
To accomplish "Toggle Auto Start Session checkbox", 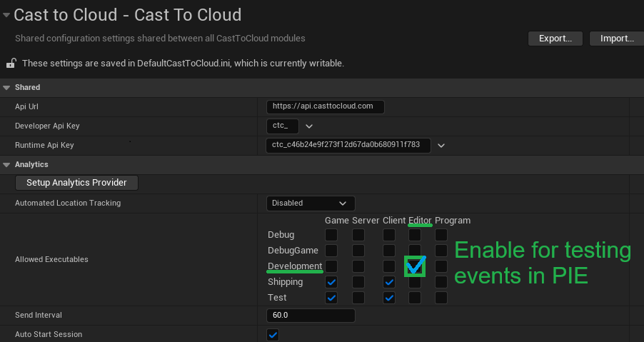I will coord(273,335).
